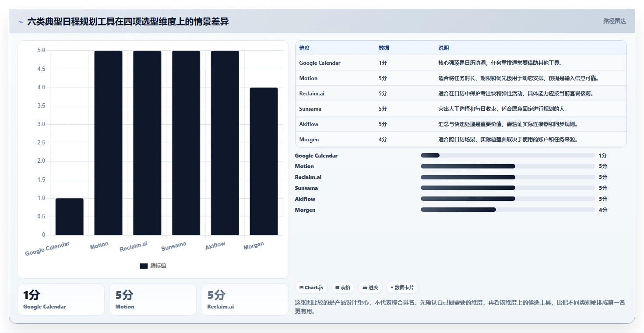644x333 pixels.
Task: Click the 指标值 legend text
Action: 158,266
